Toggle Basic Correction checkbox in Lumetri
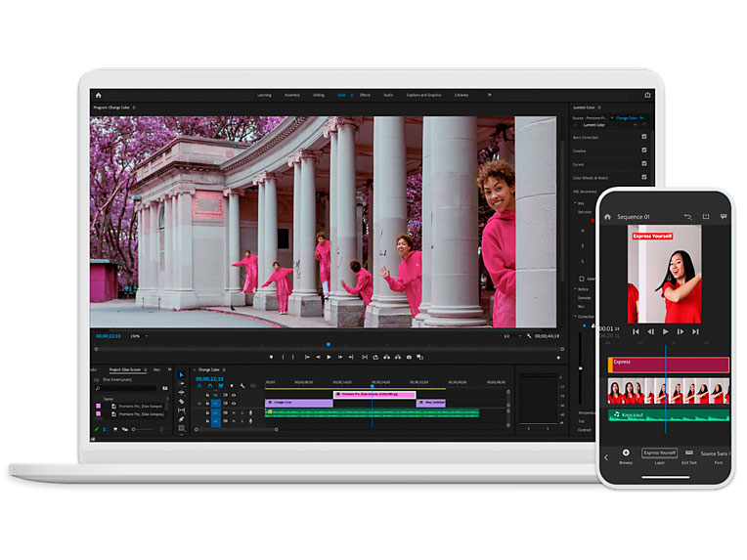Viewport: 747px width, 560px height. (644, 137)
